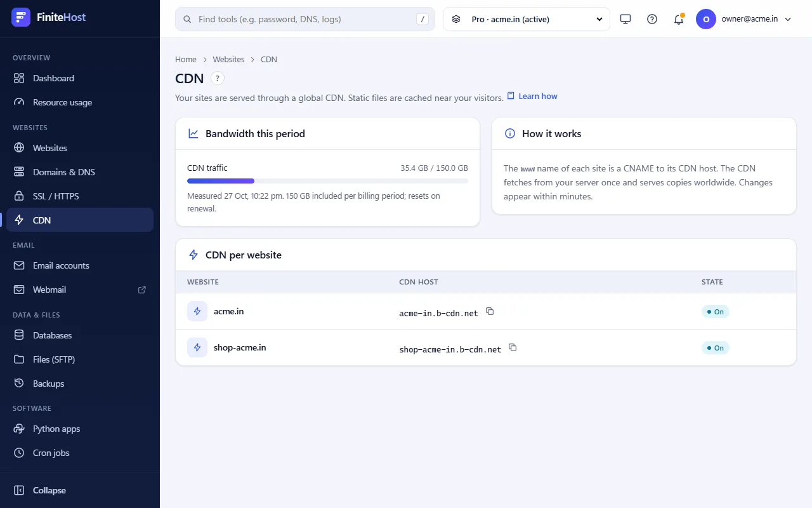
Task: Copy the shop-acme-in.b-cdn.net host
Action: (x=513, y=347)
